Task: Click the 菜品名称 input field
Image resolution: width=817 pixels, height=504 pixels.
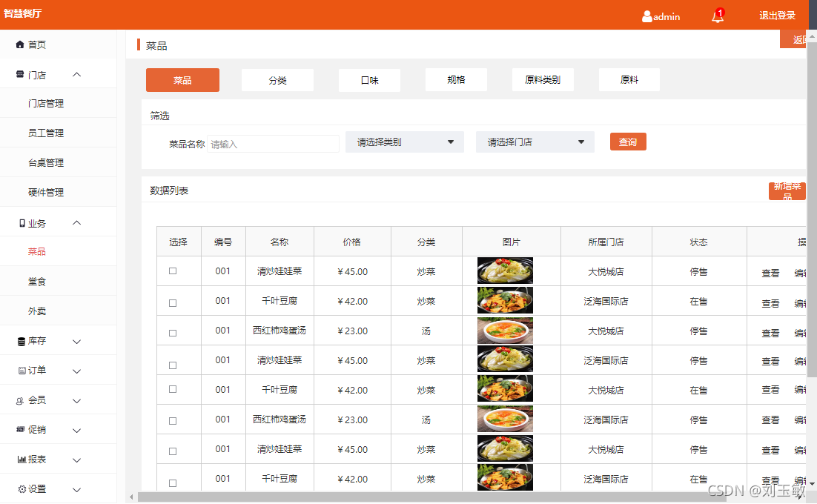Action: pos(273,144)
